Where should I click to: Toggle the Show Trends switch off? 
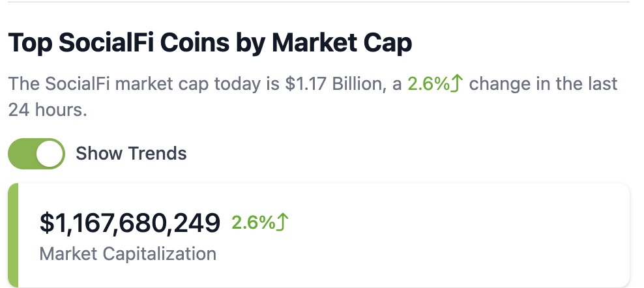point(37,154)
